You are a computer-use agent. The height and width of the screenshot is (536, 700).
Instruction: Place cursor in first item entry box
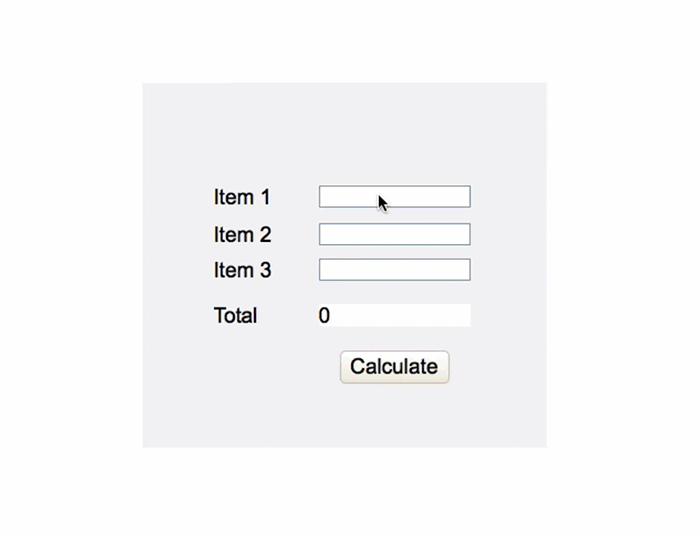click(395, 197)
